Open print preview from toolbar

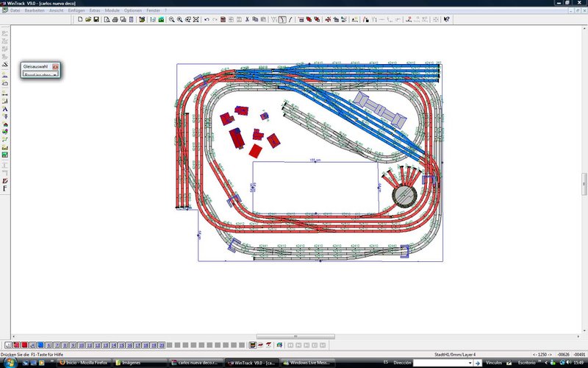coord(107,20)
